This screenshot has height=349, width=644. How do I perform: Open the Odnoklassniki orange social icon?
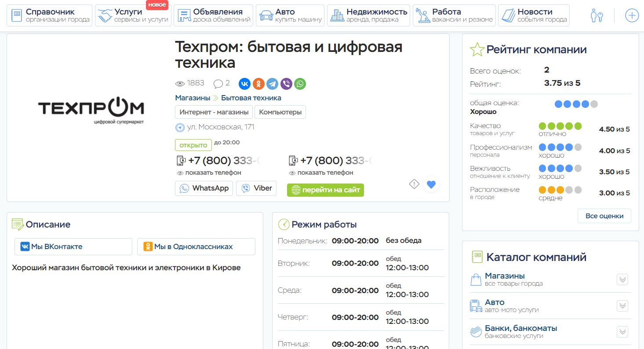(258, 84)
